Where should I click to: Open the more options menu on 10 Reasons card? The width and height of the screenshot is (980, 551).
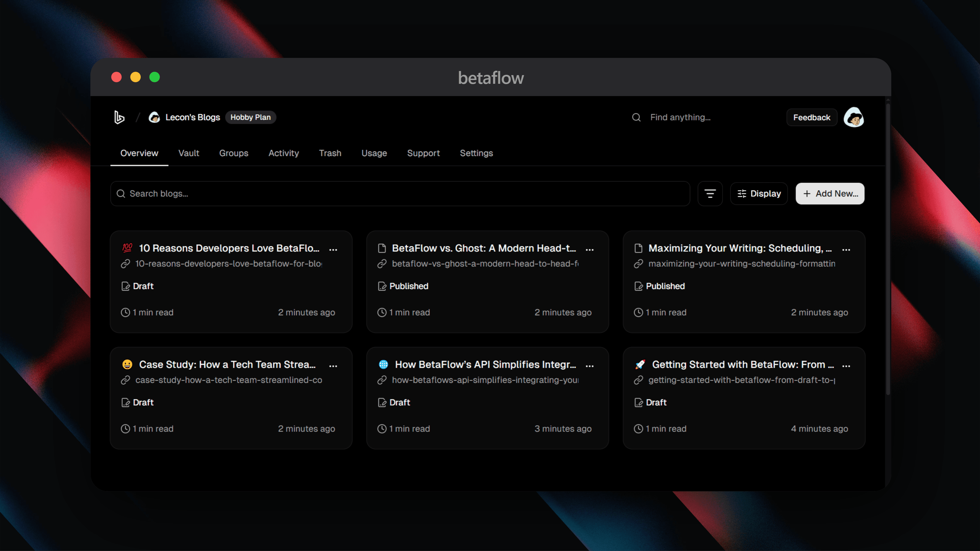coord(333,250)
